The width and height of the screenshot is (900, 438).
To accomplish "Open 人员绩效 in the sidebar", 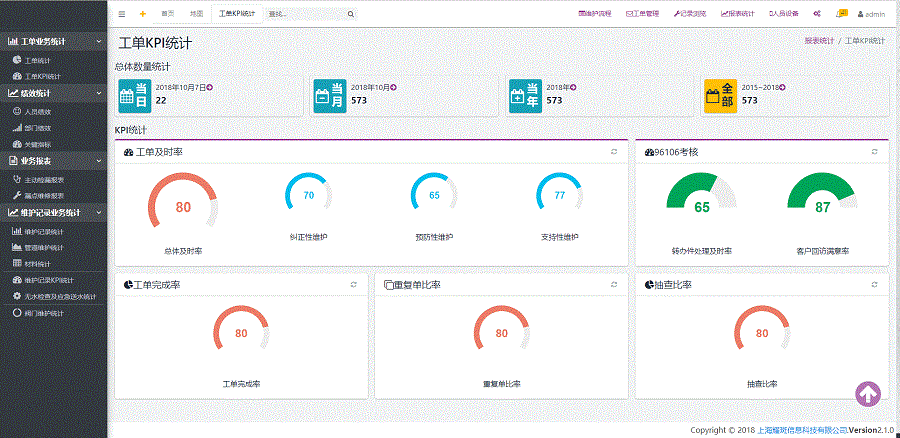I will pos(38,112).
